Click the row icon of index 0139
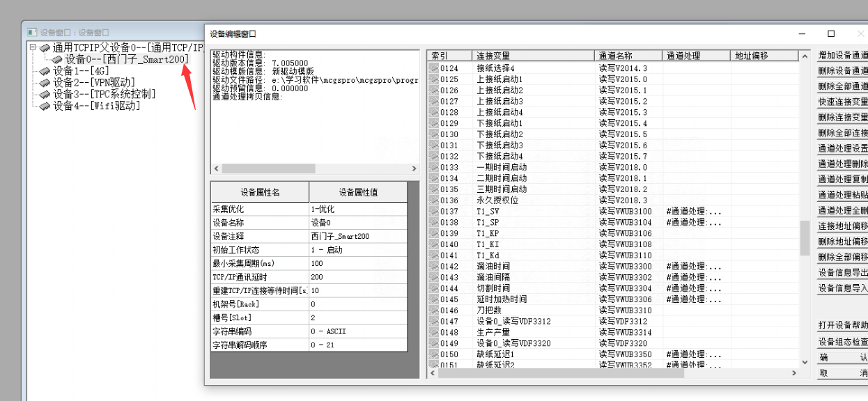This screenshot has height=401, width=868. tap(433, 233)
